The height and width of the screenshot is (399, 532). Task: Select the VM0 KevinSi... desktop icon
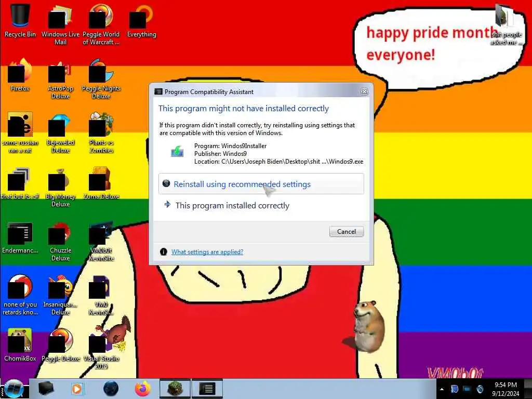coord(101,295)
